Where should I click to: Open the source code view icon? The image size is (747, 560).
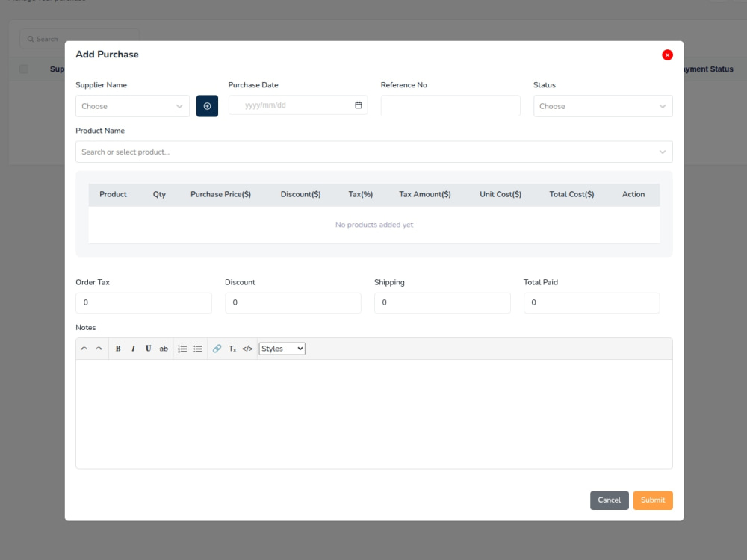247,349
